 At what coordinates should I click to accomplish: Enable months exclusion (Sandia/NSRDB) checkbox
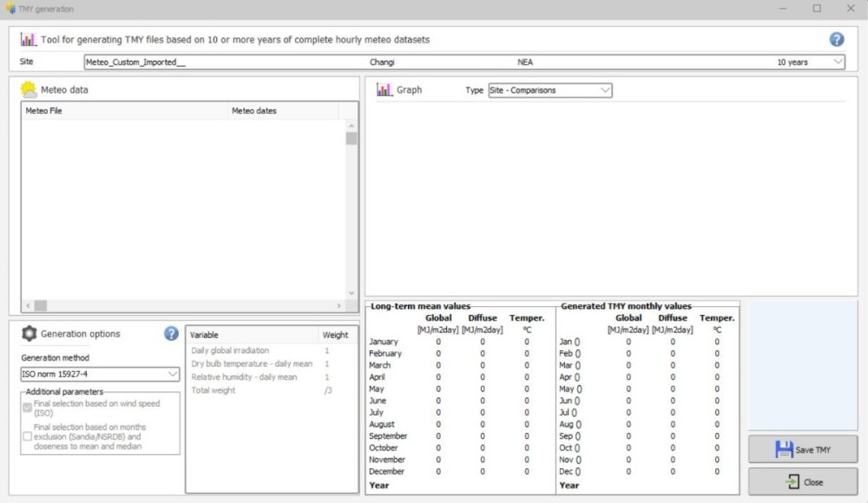27,436
